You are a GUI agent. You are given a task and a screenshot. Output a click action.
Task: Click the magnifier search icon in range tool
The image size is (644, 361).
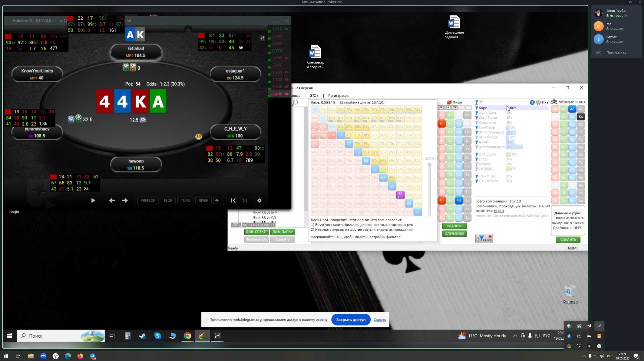pos(295,102)
